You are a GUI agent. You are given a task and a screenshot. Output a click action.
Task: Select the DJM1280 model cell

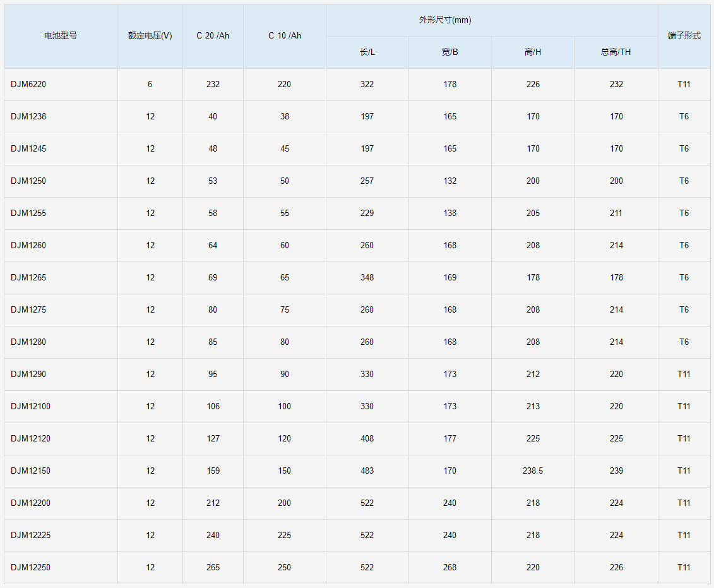pos(61,342)
